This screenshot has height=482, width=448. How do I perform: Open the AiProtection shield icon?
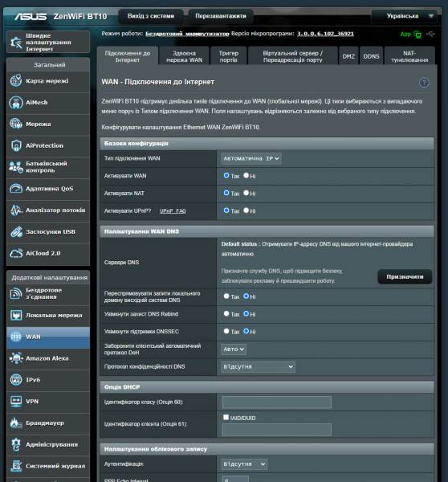click(x=16, y=145)
